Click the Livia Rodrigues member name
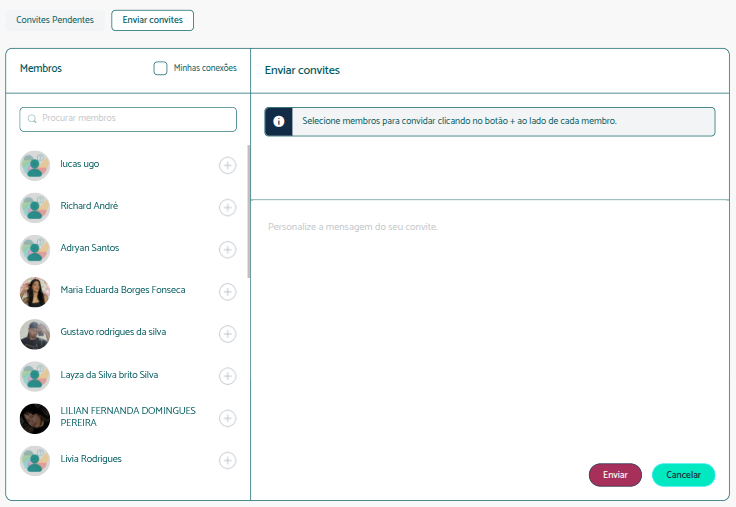Viewport: 736px width, 507px height. click(x=91, y=459)
